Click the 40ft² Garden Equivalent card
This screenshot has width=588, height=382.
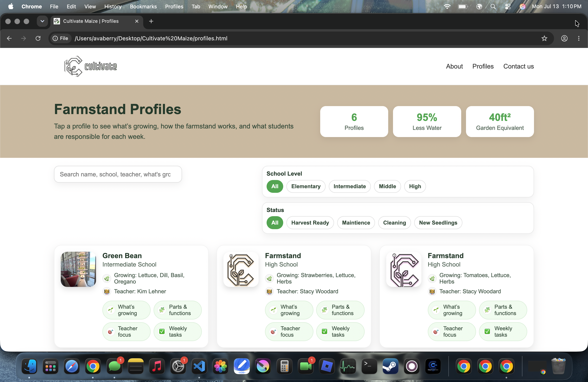pyautogui.click(x=500, y=121)
